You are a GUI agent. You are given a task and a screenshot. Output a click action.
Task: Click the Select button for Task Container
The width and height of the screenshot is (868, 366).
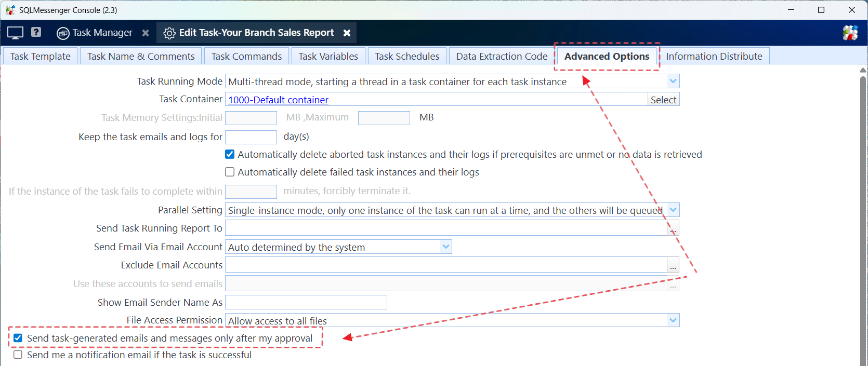click(x=663, y=100)
